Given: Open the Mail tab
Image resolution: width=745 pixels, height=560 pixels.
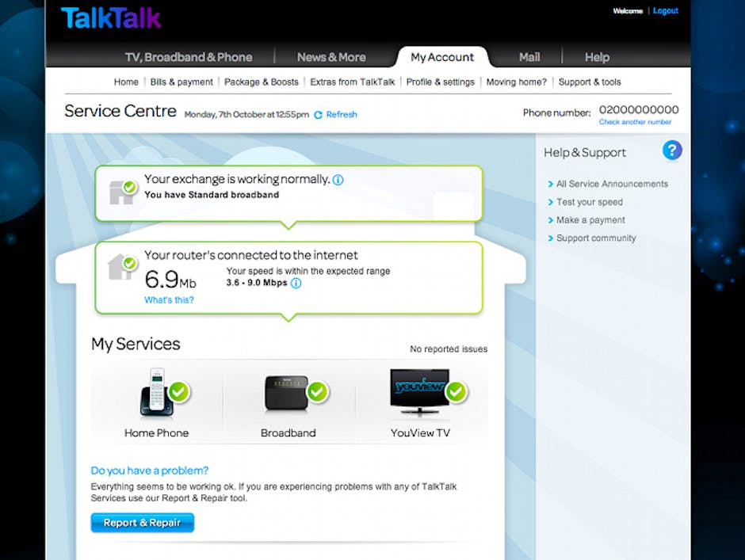Looking at the screenshot, I should [x=529, y=57].
